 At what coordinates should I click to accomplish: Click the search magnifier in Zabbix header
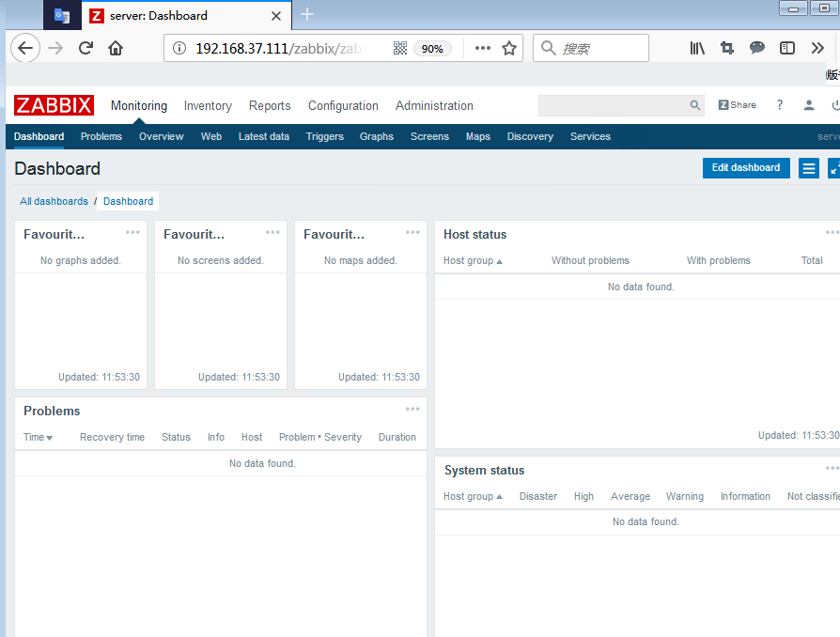(695, 106)
